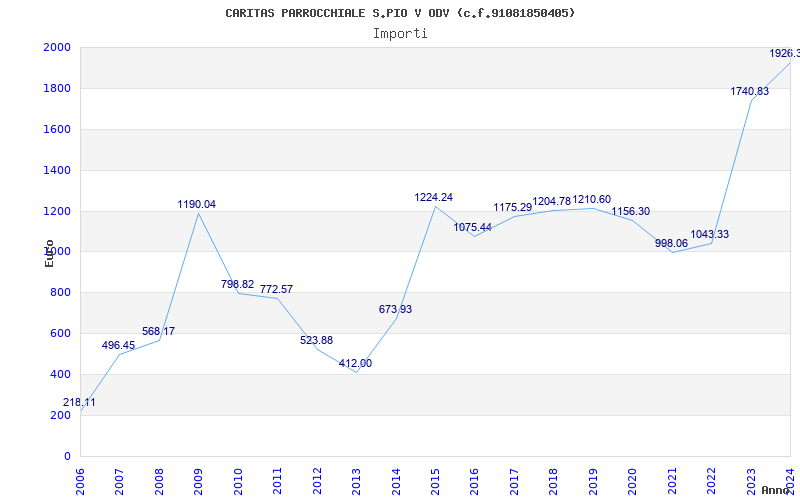Click the 1740.83 data label
The image size is (800, 500).
click(x=749, y=92)
